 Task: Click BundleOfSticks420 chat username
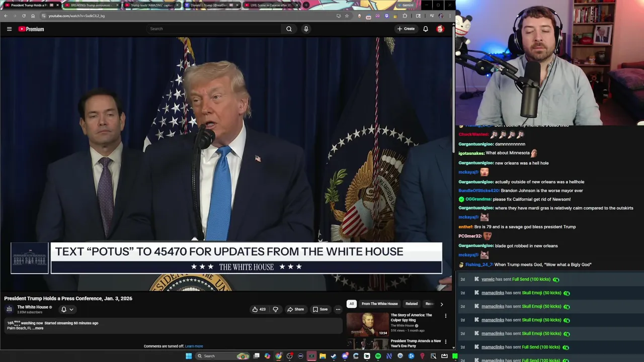(x=478, y=191)
